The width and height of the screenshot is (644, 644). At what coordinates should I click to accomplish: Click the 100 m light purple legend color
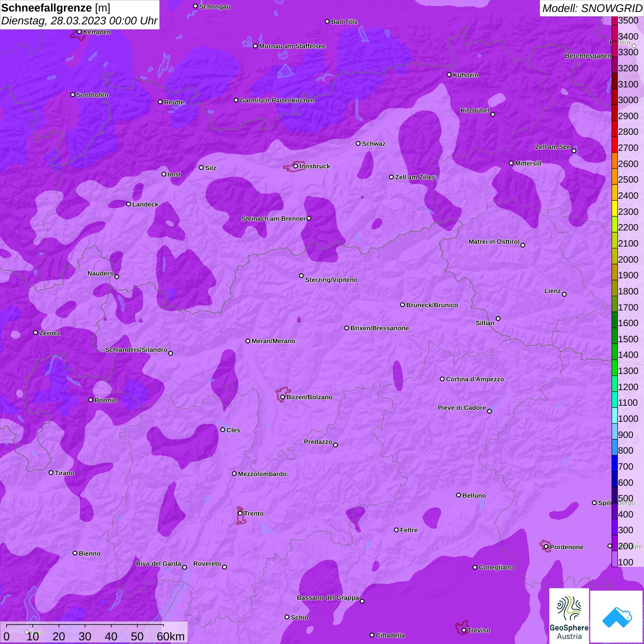pyautogui.click(x=615, y=559)
